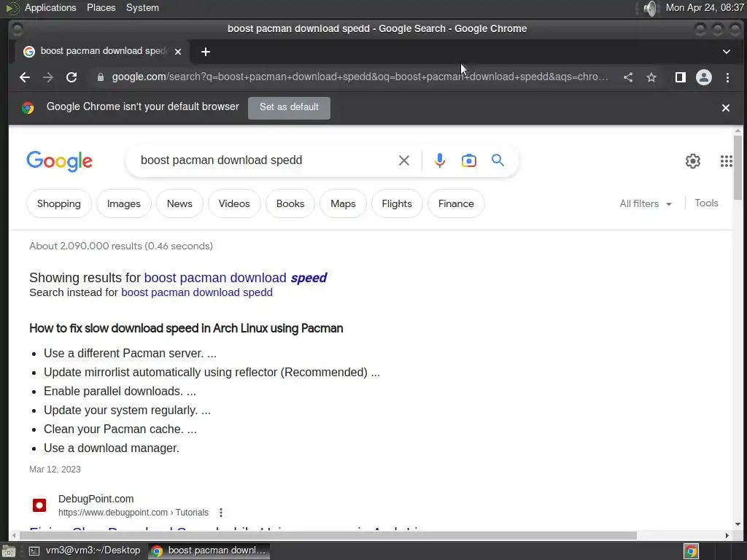Open a new tab with plus button
Viewport: 747px width, 560px height.
coord(205,52)
